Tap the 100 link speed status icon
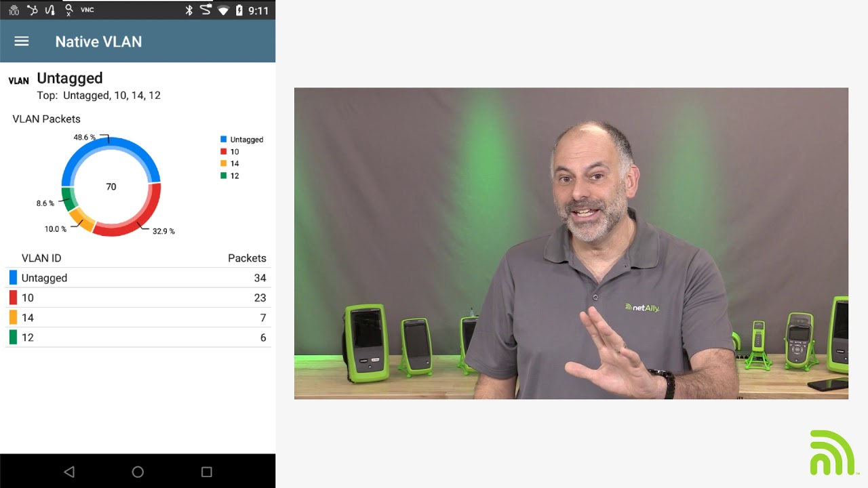 point(14,10)
